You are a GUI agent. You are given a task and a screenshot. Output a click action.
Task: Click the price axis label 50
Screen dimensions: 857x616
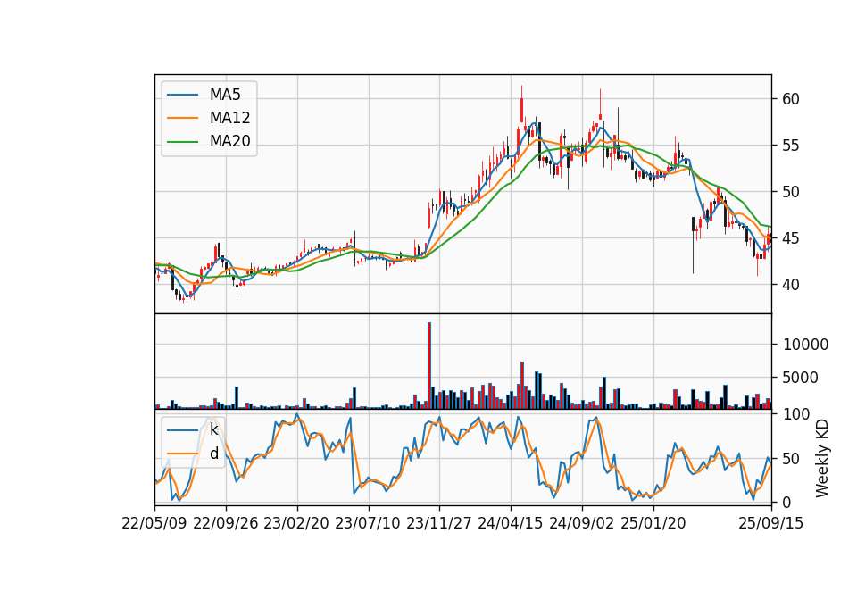(791, 192)
